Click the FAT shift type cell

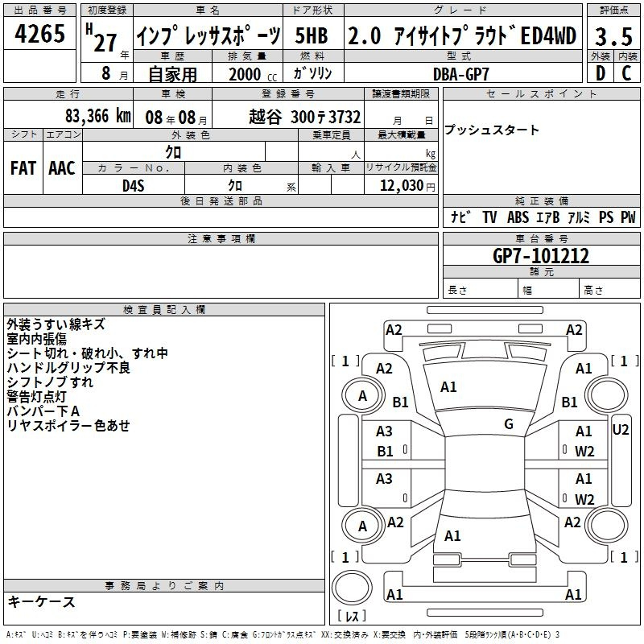tap(23, 168)
